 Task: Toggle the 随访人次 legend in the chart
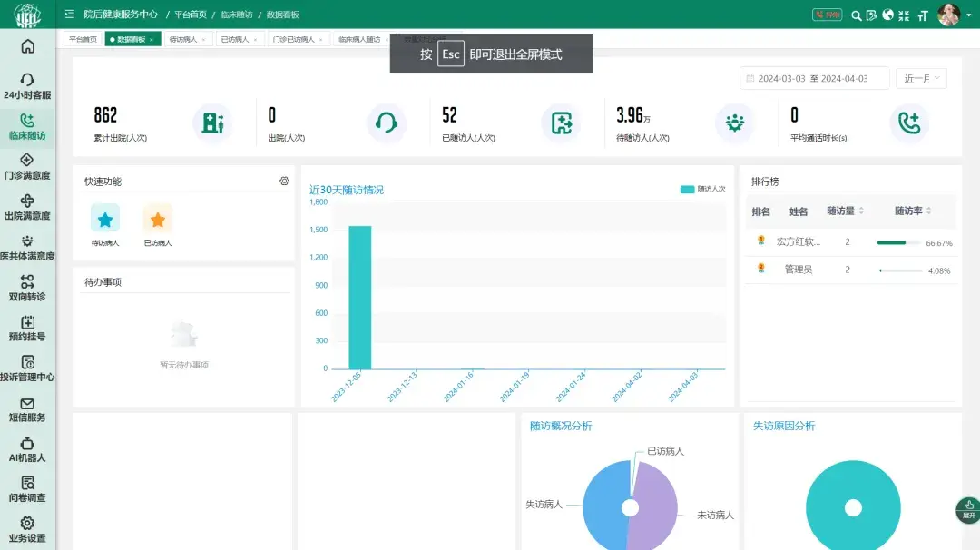click(x=703, y=189)
